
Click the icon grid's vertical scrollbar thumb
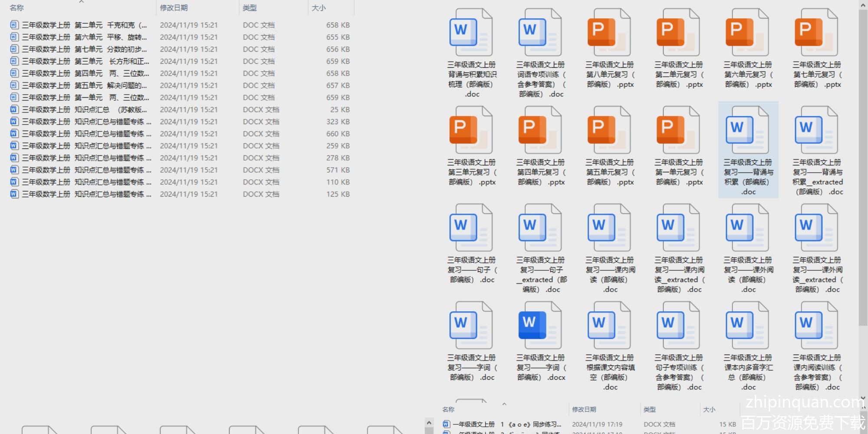863,167
